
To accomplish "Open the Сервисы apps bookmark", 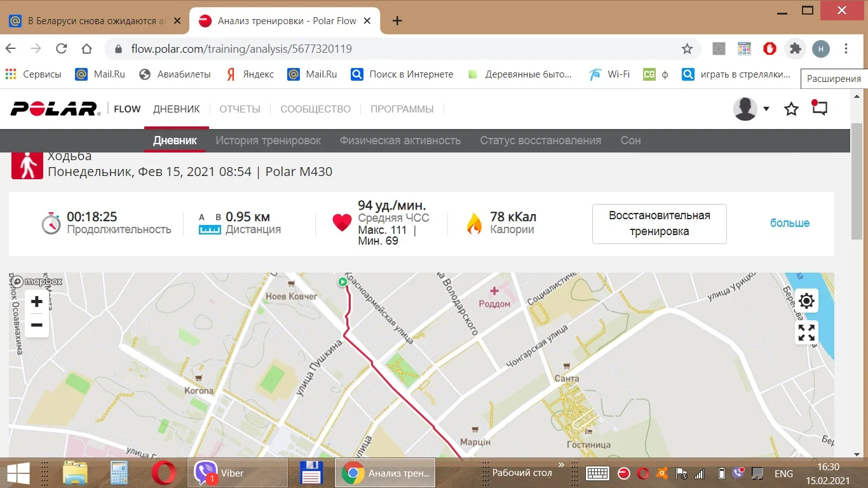I will (34, 74).
